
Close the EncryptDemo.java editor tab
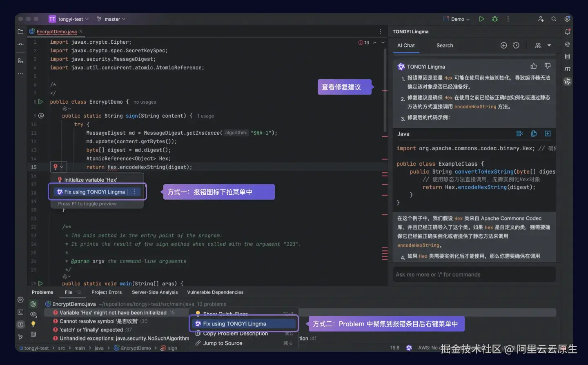[81, 31]
